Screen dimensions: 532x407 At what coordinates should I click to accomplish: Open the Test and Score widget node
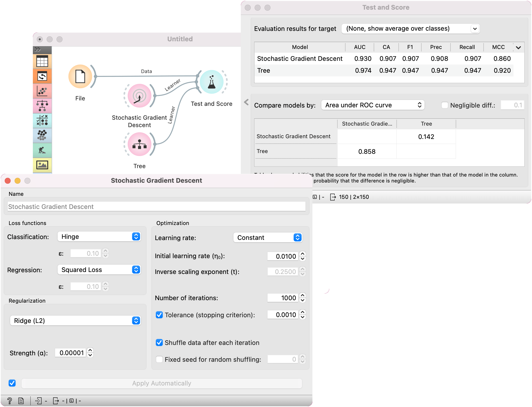212,82
